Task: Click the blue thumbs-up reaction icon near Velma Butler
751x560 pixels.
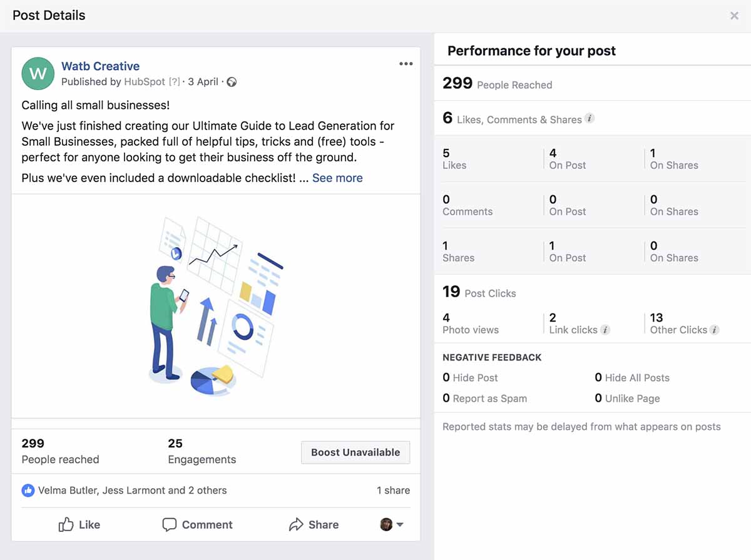Action: pos(28,490)
